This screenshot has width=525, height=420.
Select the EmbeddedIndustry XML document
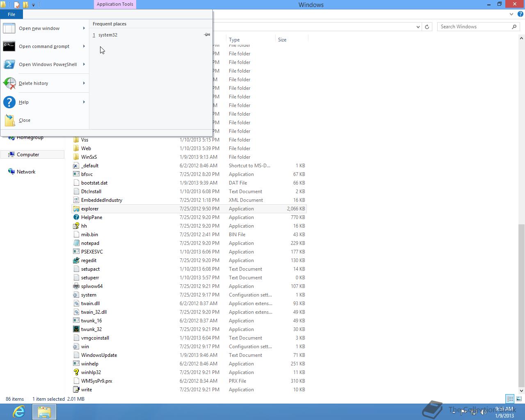(x=189, y=200)
